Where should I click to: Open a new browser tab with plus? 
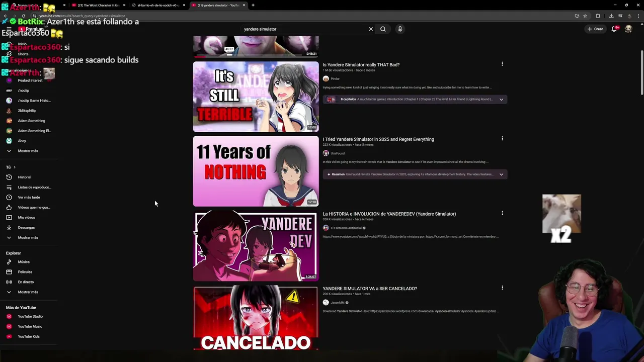(253, 5)
